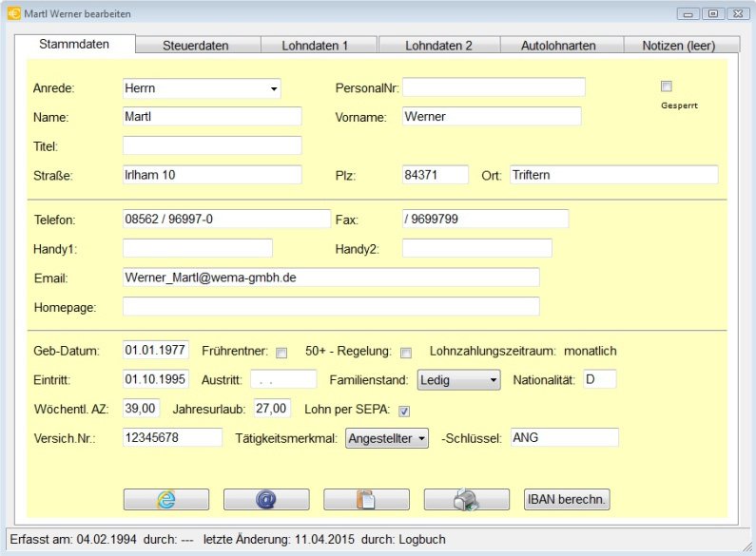Click the euro app icon in title bar

pyautogui.click(x=14, y=13)
